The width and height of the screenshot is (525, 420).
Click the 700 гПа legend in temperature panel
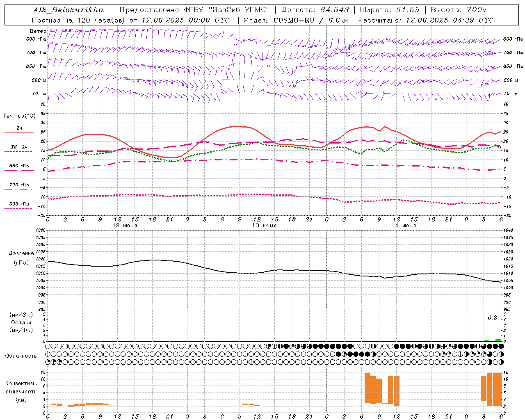tap(19, 185)
